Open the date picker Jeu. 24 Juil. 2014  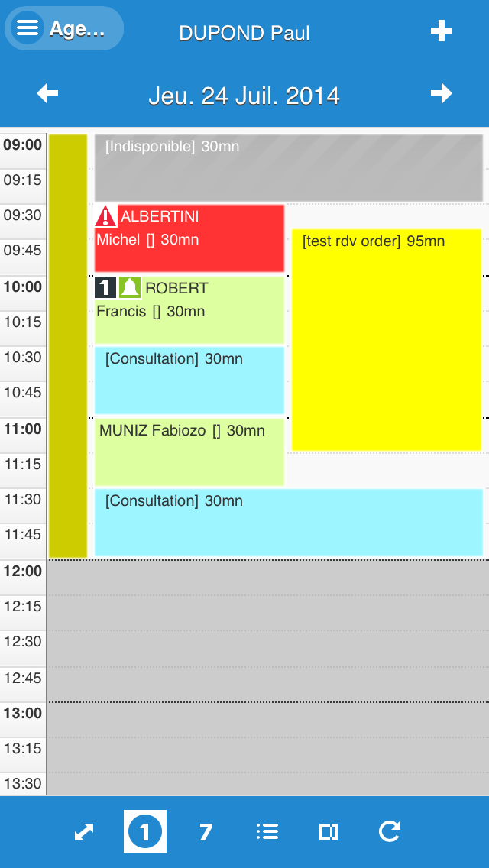(x=244, y=96)
